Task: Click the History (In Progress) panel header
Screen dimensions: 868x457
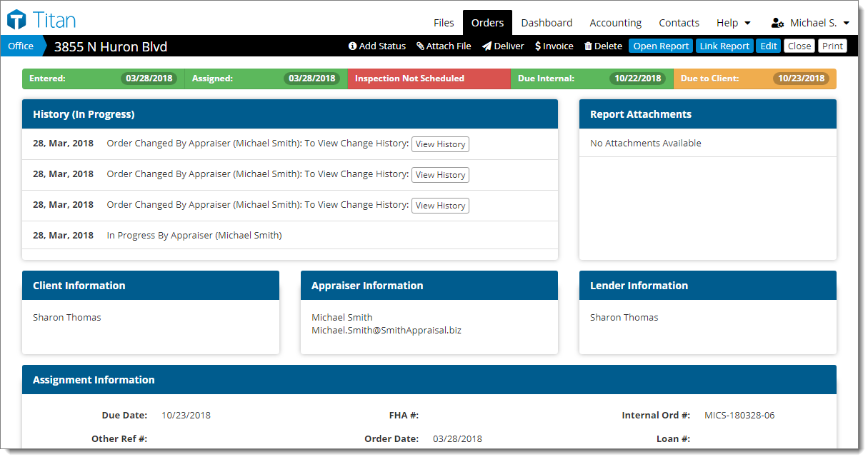Action: tap(290, 114)
